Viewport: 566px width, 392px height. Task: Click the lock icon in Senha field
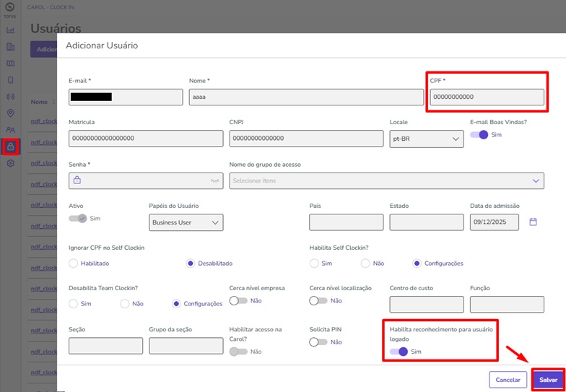click(x=77, y=180)
